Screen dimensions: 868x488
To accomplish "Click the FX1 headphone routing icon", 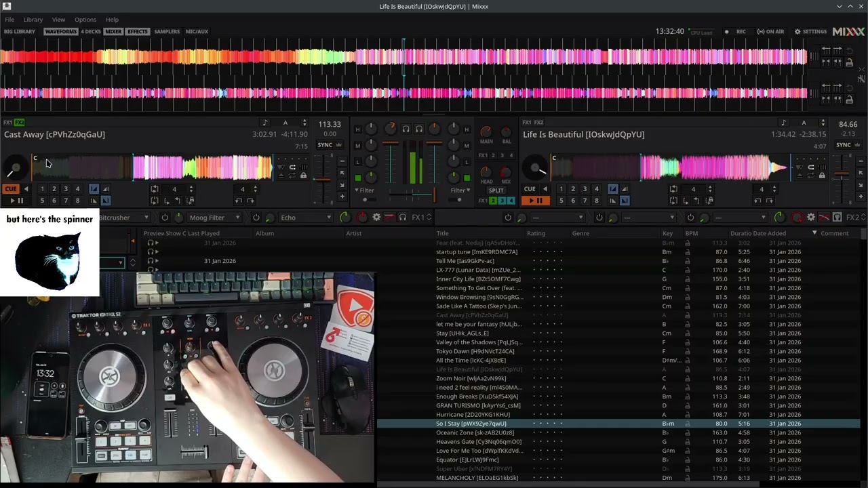I will [403, 217].
